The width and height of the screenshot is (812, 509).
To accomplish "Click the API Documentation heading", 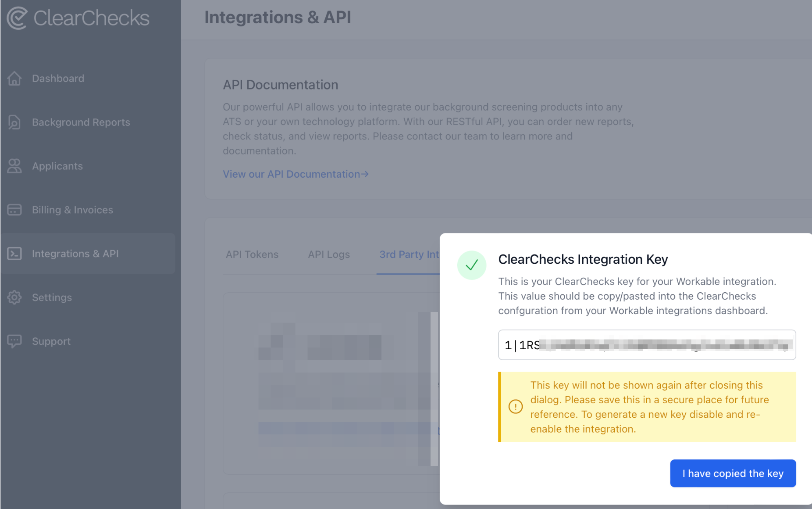I will (x=281, y=85).
